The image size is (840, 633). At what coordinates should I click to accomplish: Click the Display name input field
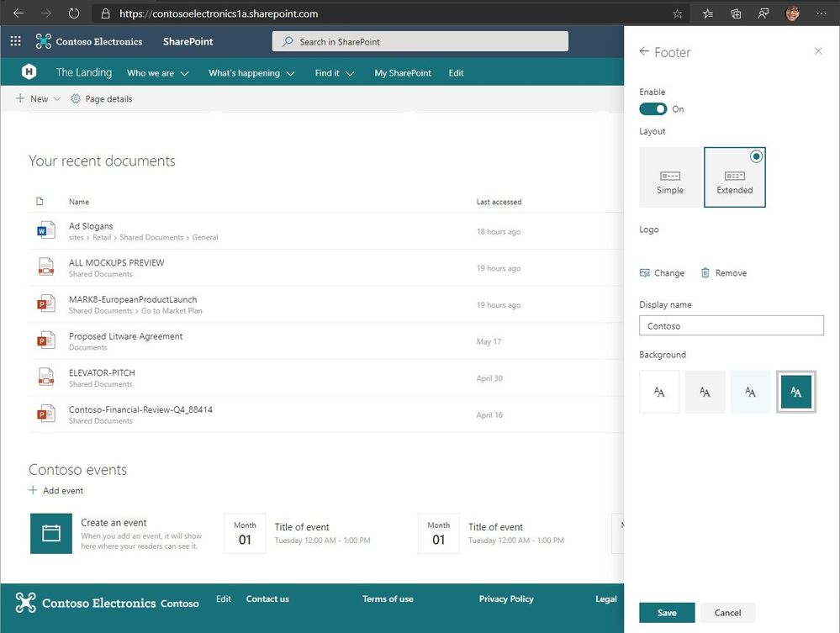click(732, 325)
